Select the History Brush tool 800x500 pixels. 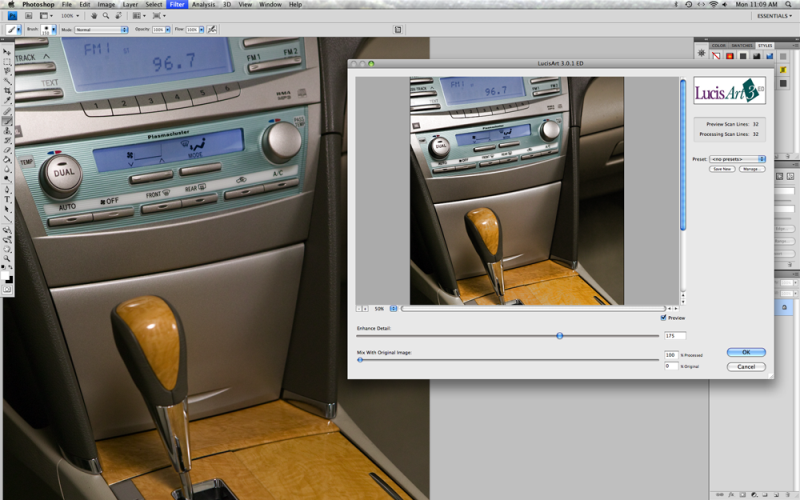click(7, 140)
